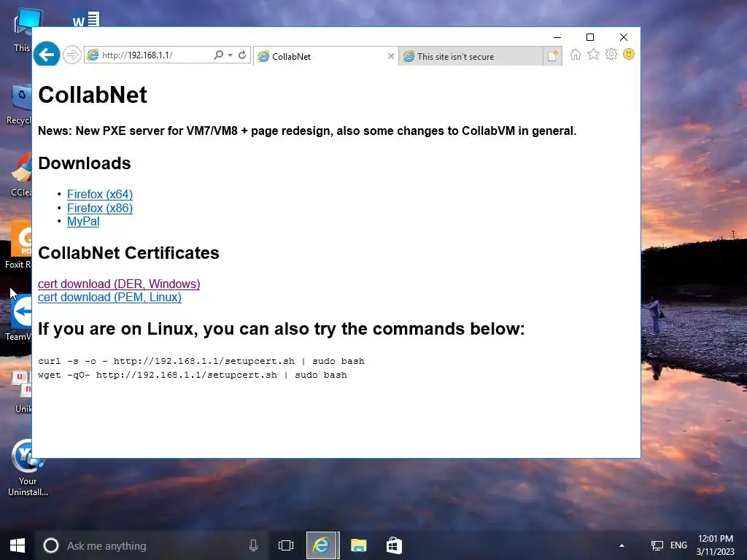Switch to This site isn't secure tab
The image size is (747, 560).
(x=471, y=56)
